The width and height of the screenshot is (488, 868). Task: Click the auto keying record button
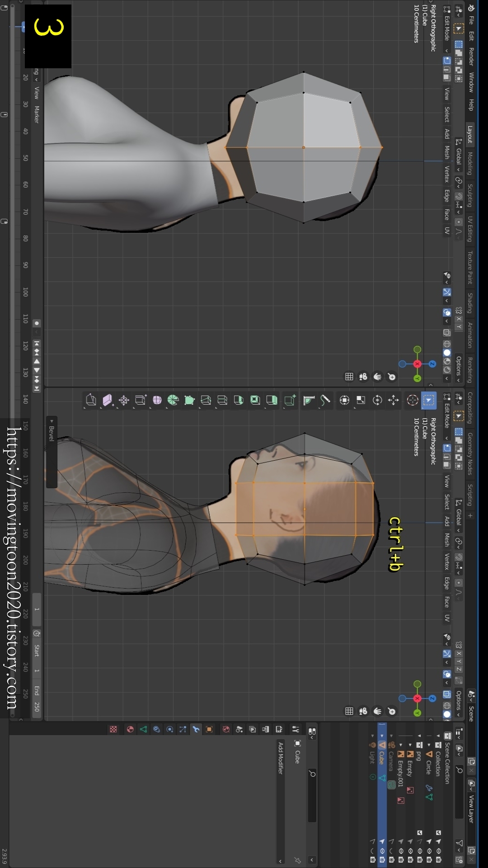(37, 323)
